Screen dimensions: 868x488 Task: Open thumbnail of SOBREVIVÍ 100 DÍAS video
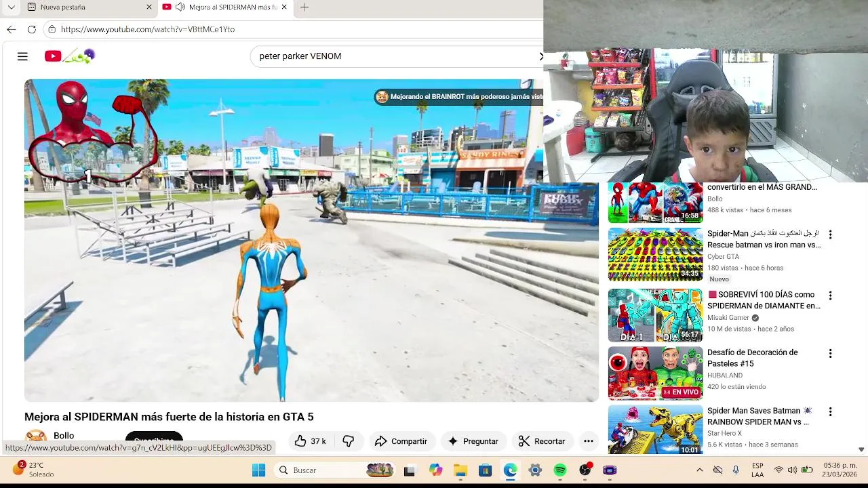(655, 315)
